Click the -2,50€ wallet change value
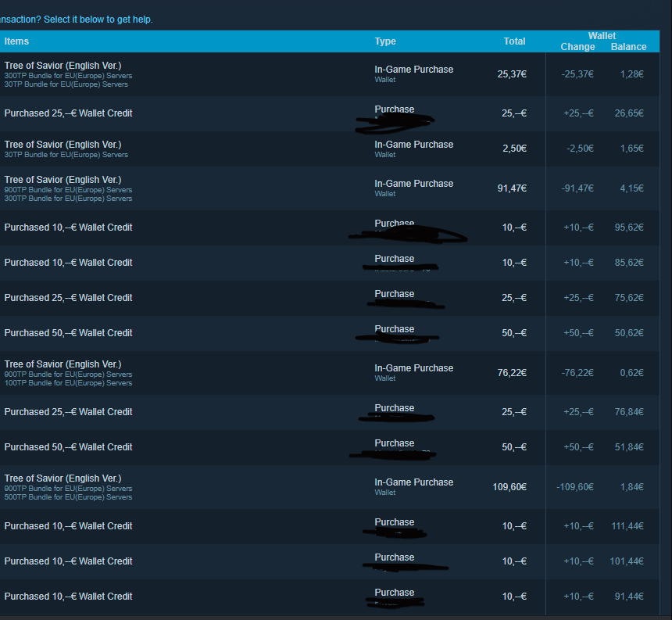This screenshot has height=620, width=672. (x=580, y=149)
